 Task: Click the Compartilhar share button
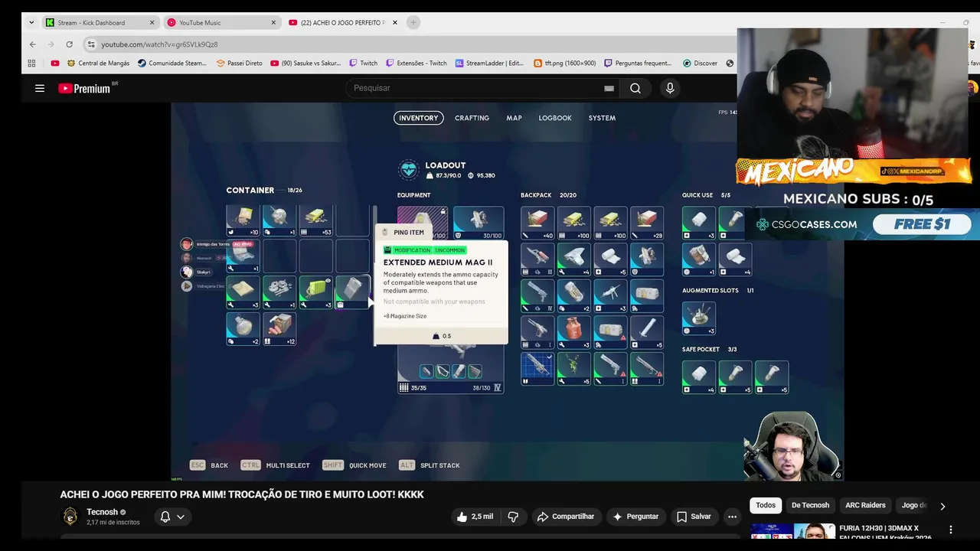click(x=565, y=517)
